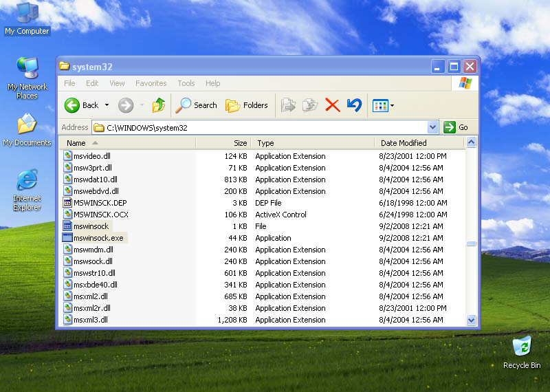The width and height of the screenshot is (550, 392).
Task: Sort by the Name column header
Action: pos(127,143)
